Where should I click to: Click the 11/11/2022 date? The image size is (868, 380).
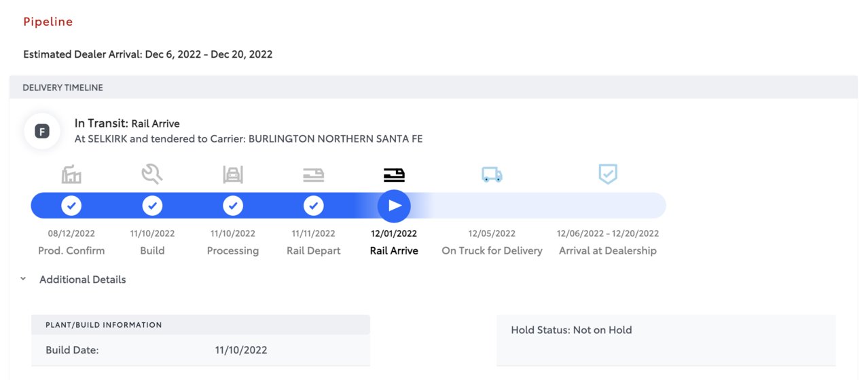coord(314,233)
